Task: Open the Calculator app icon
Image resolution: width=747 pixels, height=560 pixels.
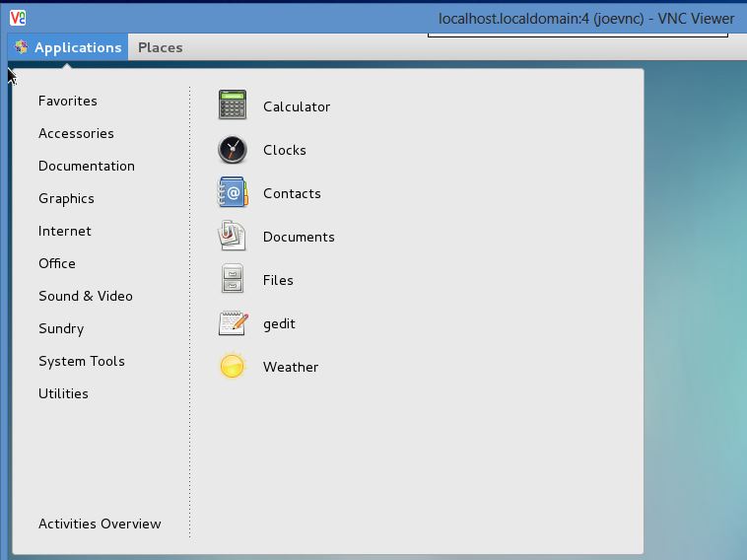Action: pyautogui.click(x=233, y=105)
